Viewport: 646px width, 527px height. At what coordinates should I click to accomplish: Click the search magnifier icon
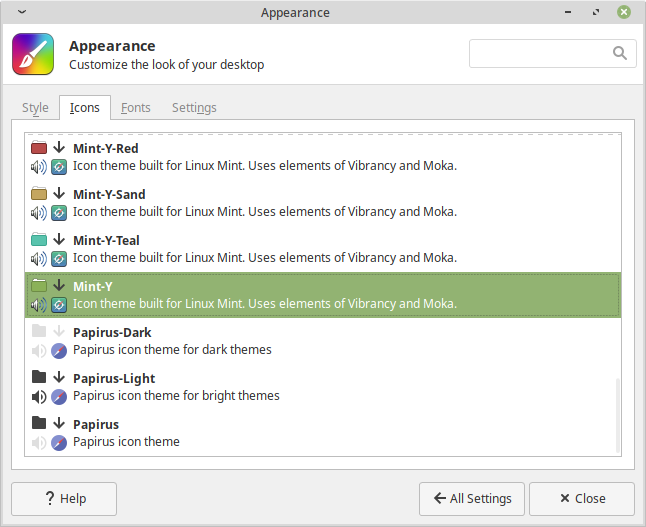click(620, 53)
